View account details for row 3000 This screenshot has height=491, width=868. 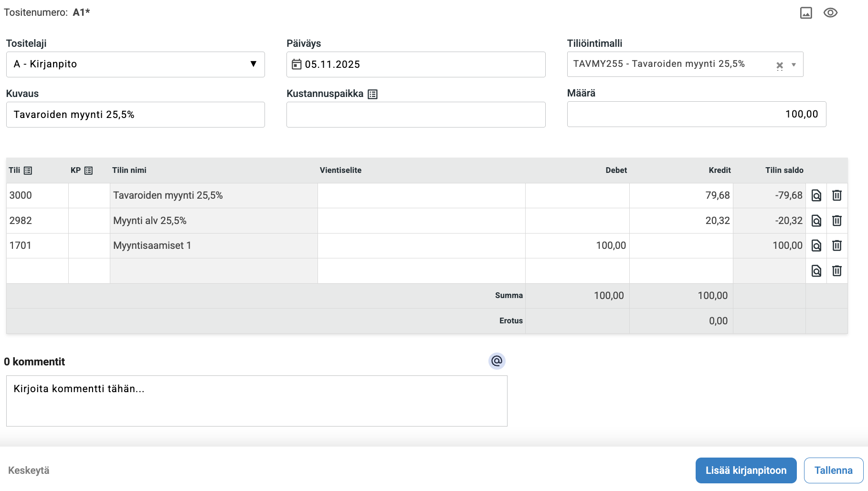point(816,195)
